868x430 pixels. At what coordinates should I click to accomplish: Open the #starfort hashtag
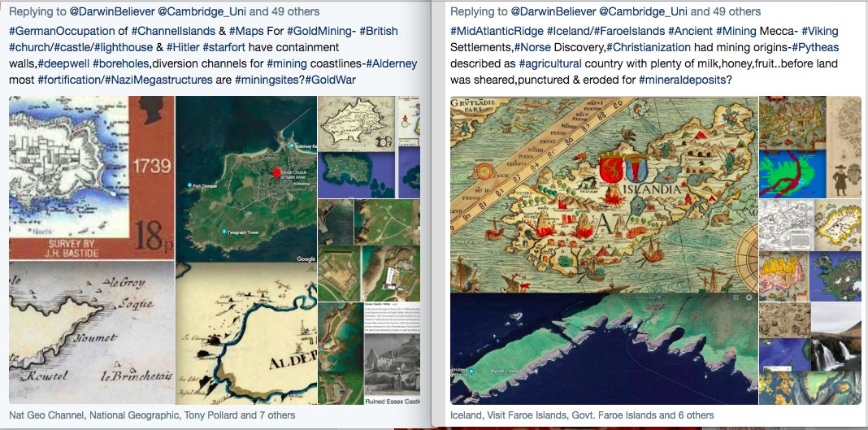point(222,48)
